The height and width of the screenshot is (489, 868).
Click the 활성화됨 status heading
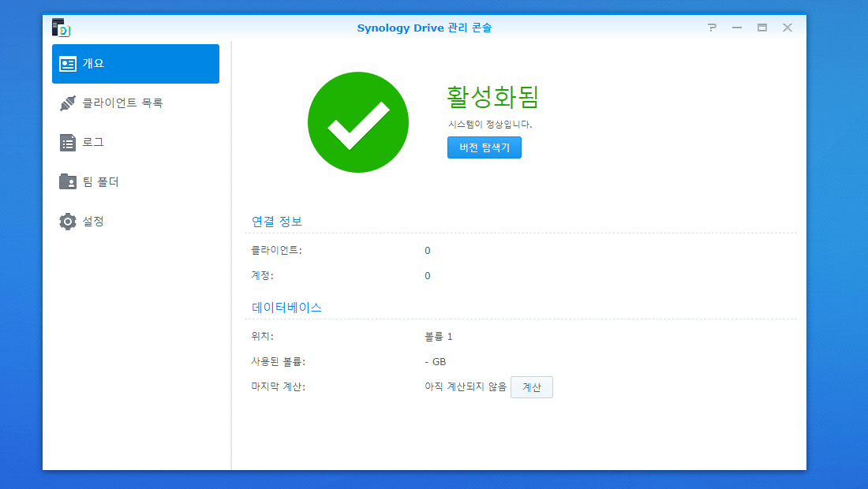[x=492, y=97]
